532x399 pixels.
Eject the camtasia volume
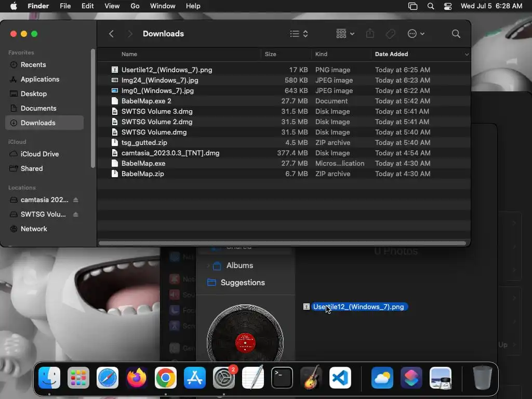76,200
